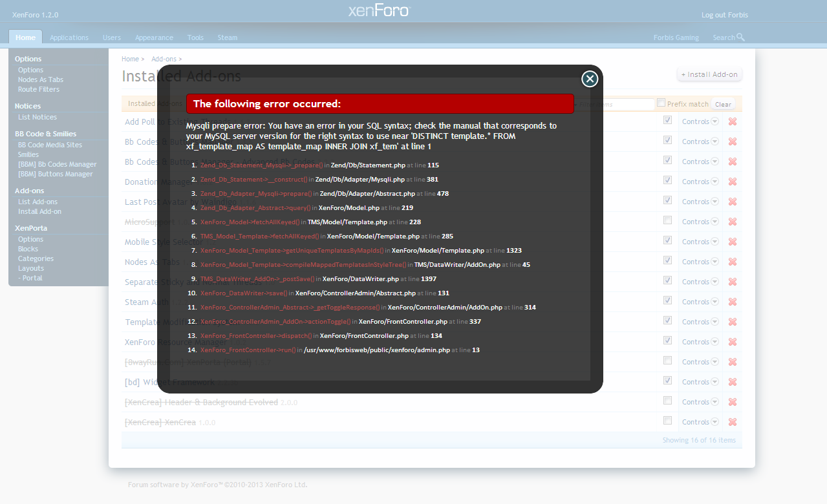Delete the Add Poll add-on via its red X
This screenshot has height=504, width=827.
(x=732, y=121)
